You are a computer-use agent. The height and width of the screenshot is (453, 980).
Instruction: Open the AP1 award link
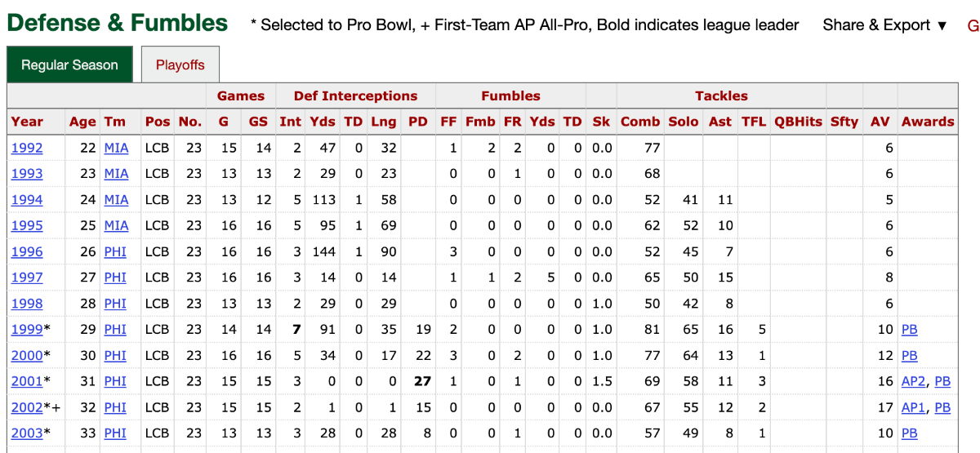[913, 408]
